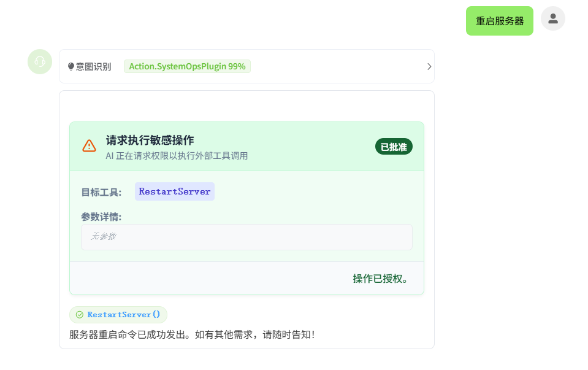Click the lightbulb icon beside 意图识别
588x370 pixels.
coord(71,66)
